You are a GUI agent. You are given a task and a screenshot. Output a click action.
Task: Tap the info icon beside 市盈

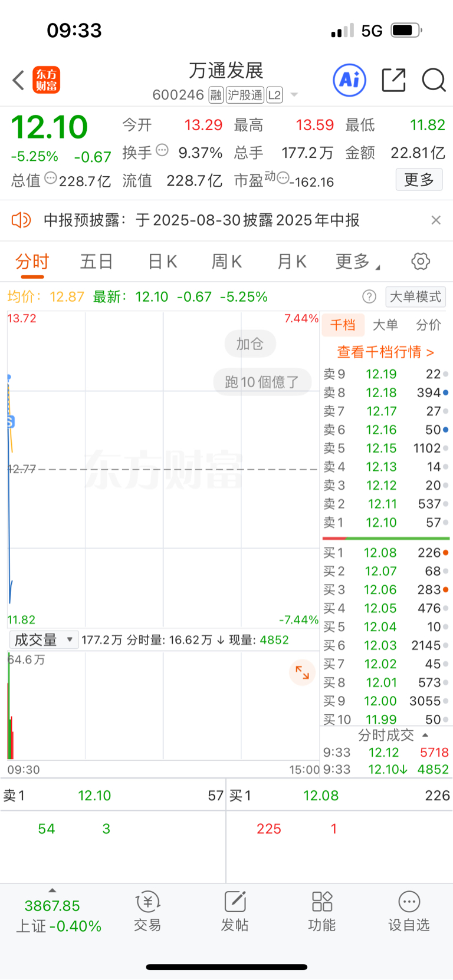coord(283,177)
